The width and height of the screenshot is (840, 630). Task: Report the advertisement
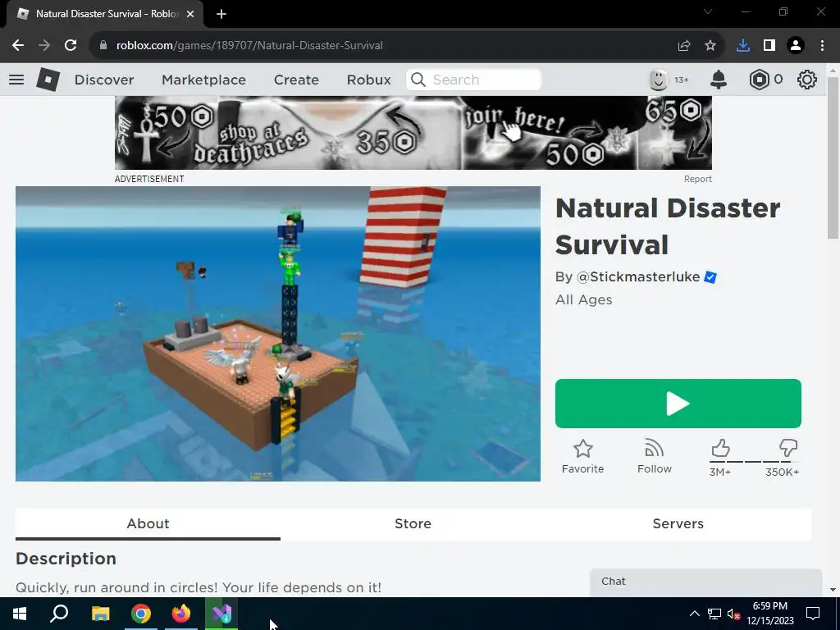[697, 179]
